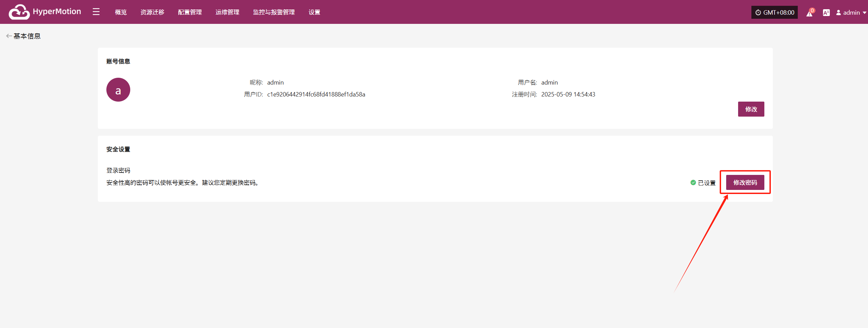Open the 运维管理 menu

[227, 12]
